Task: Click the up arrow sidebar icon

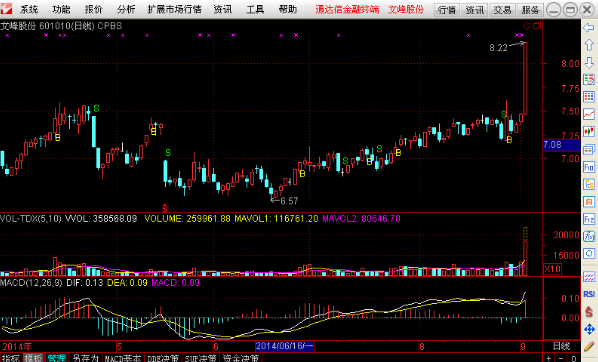Action: (589, 45)
